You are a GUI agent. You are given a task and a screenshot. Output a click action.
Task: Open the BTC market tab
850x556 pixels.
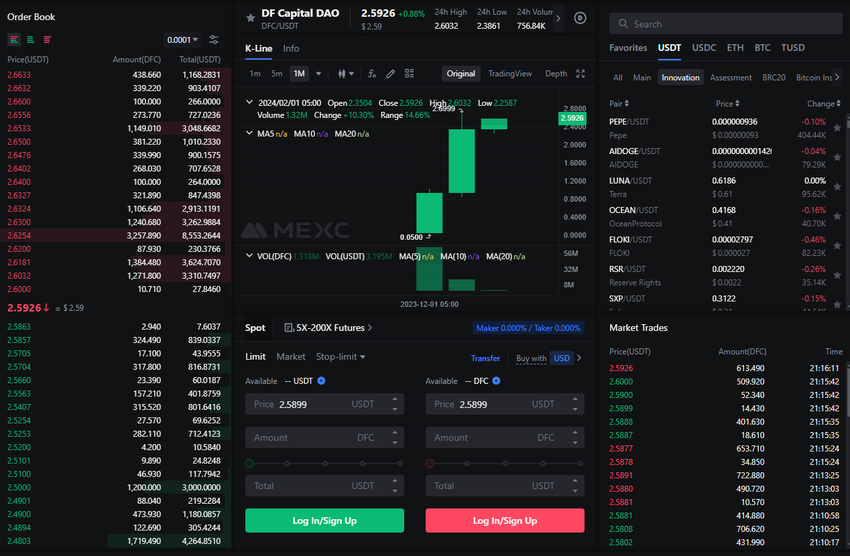(x=762, y=48)
